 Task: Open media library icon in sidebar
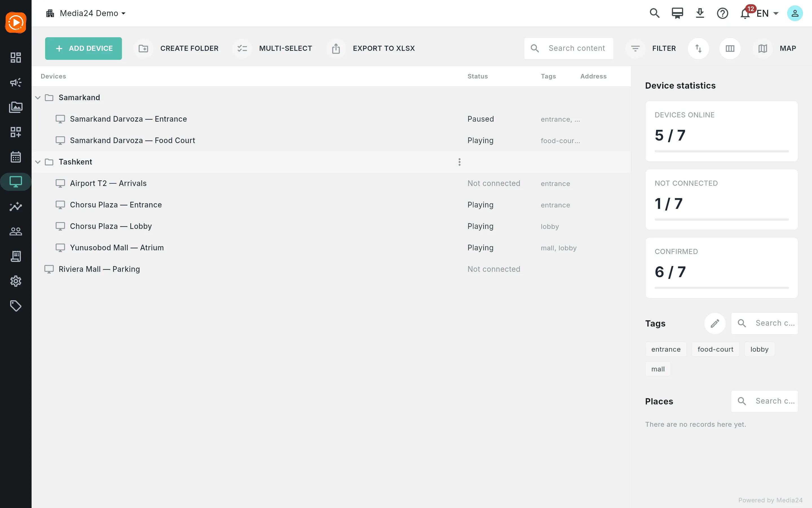point(16,107)
